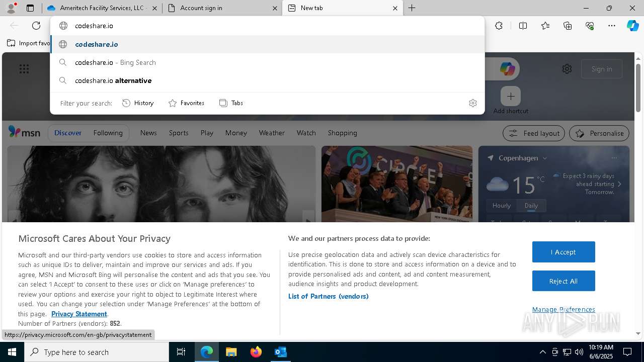Filter search by History

coord(138,103)
